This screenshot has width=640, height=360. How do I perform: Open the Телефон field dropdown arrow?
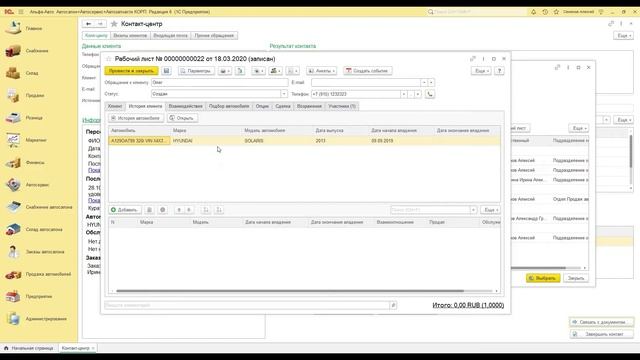[x=404, y=94]
